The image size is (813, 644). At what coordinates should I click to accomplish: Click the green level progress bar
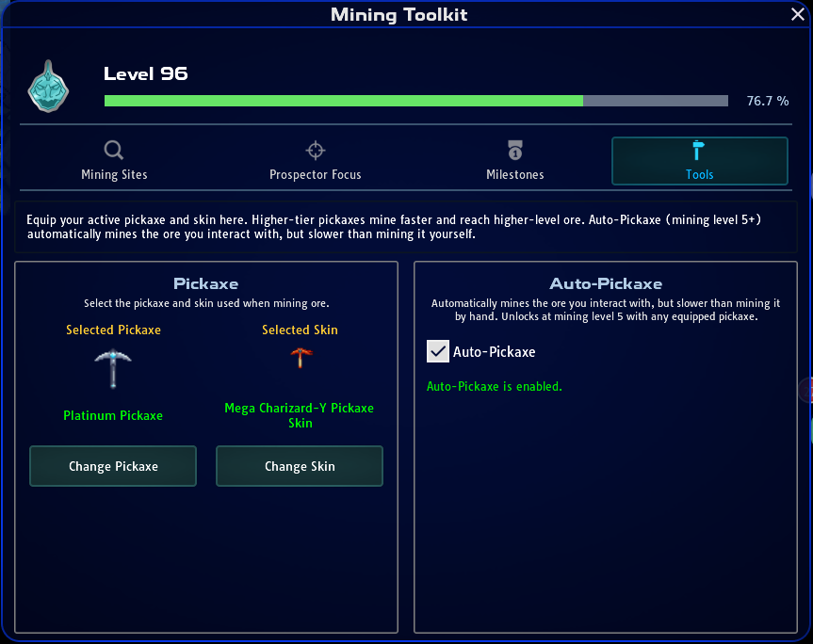[415, 101]
